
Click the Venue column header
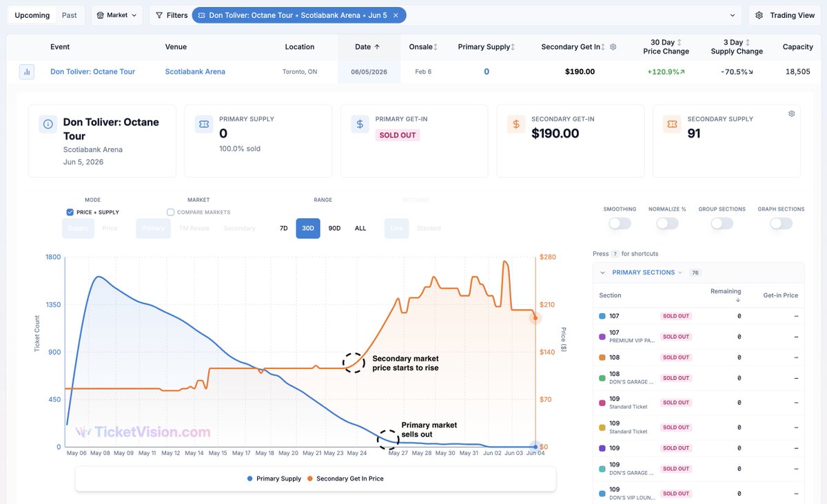point(176,47)
